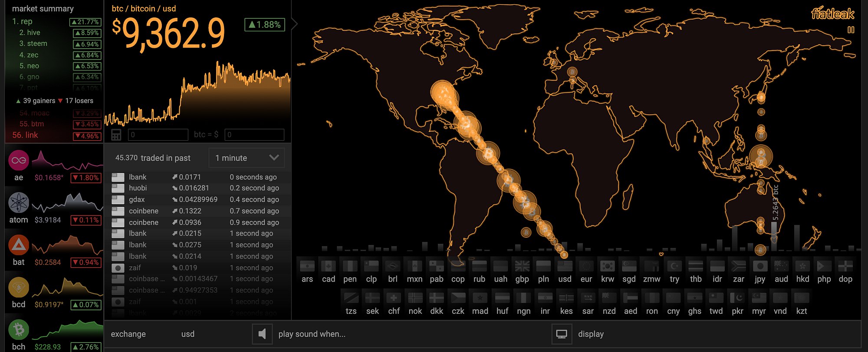This screenshot has width=868, height=352.
Task: Open the play sound when... option
Action: (x=312, y=334)
